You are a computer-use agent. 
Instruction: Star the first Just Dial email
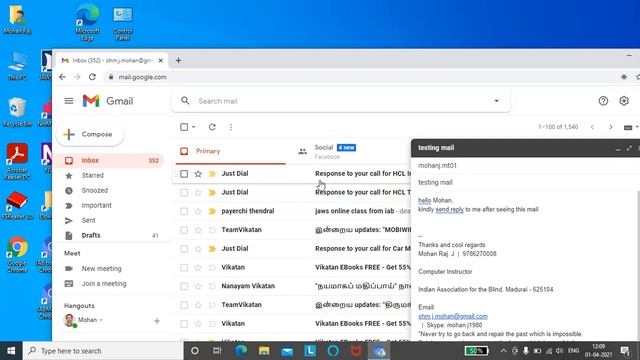coord(198,174)
